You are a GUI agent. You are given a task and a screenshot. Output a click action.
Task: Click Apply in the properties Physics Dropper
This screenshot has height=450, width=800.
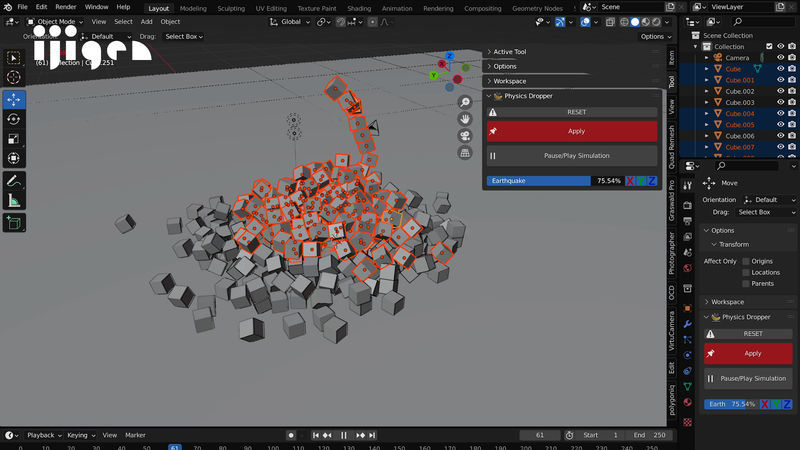point(748,354)
